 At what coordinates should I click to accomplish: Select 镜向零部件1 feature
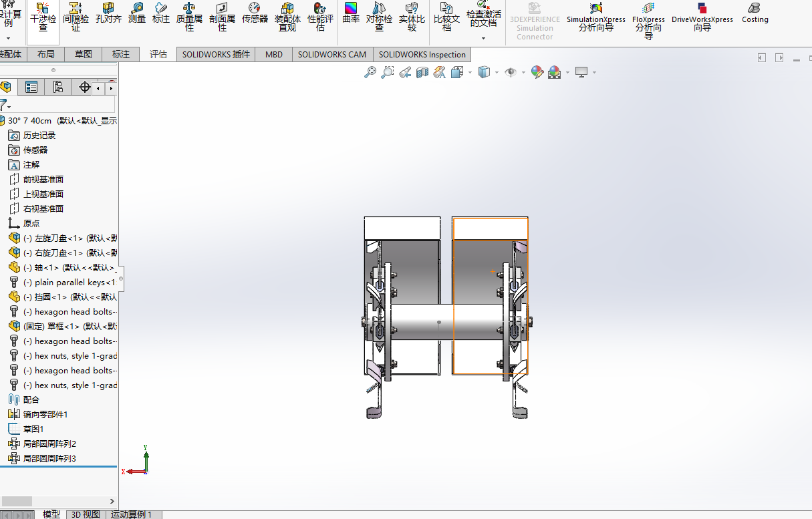(45, 414)
